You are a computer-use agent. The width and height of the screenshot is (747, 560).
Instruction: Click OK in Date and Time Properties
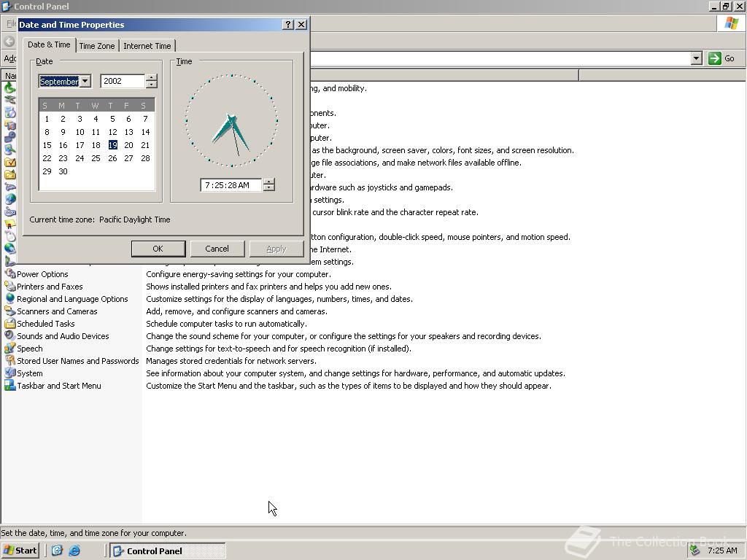pyautogui.click(x=158, y=249)
